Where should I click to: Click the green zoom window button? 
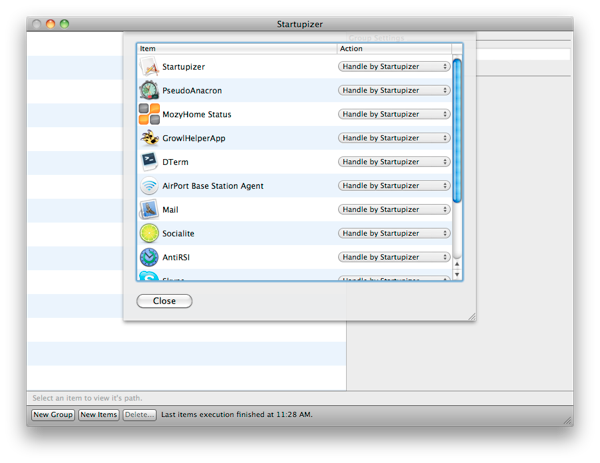click(x=64, y=24)
